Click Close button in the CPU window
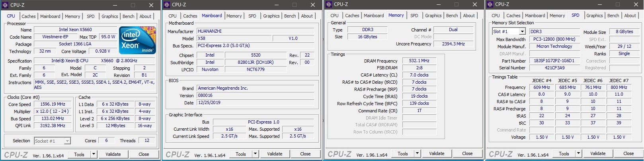This screenshot has height=161, width=644. (x=144, y=154)
